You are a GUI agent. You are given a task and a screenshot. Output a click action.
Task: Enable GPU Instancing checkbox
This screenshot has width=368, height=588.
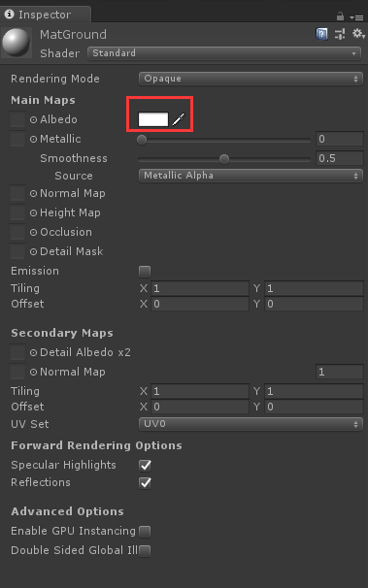pos(145,532)
